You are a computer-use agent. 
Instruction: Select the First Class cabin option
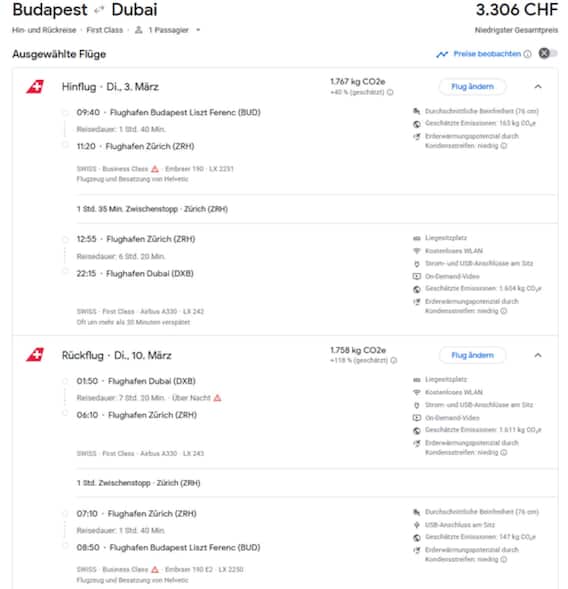[x=105, y=30]
